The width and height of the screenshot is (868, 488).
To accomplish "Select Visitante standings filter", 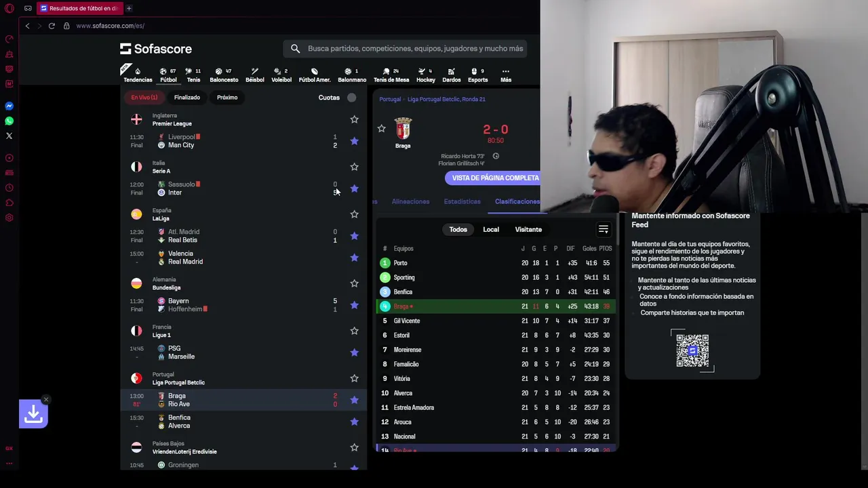I will click(528, 229).
